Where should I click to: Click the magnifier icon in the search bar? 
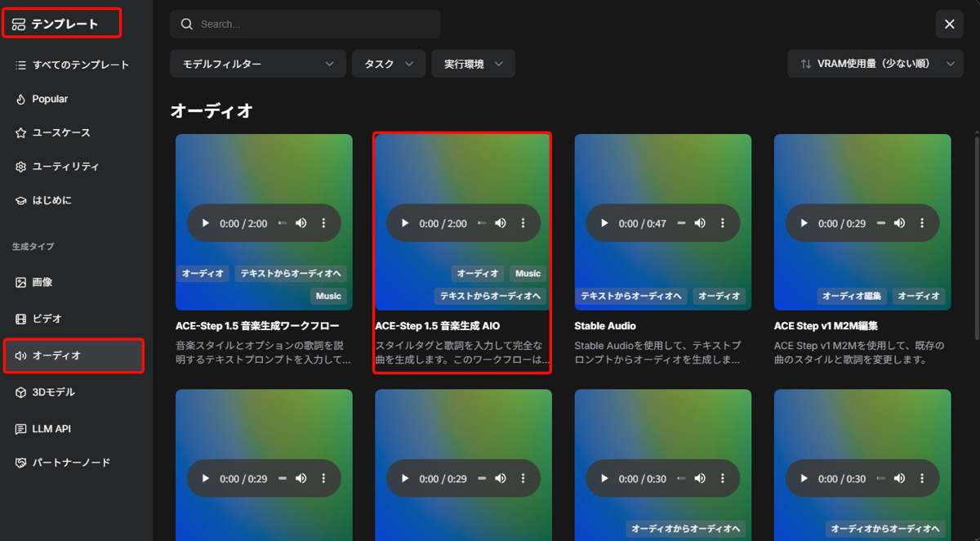coord(187,24)
